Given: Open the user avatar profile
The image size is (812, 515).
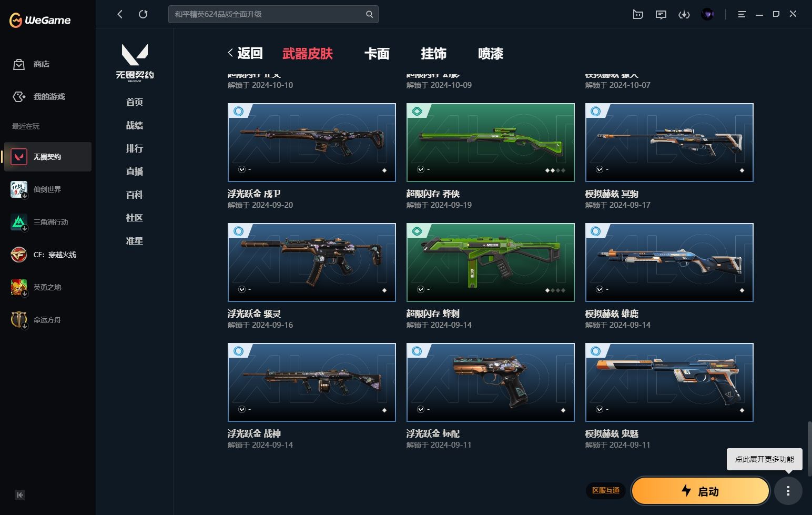Looking at the screenshot, I should coord(707,14).
